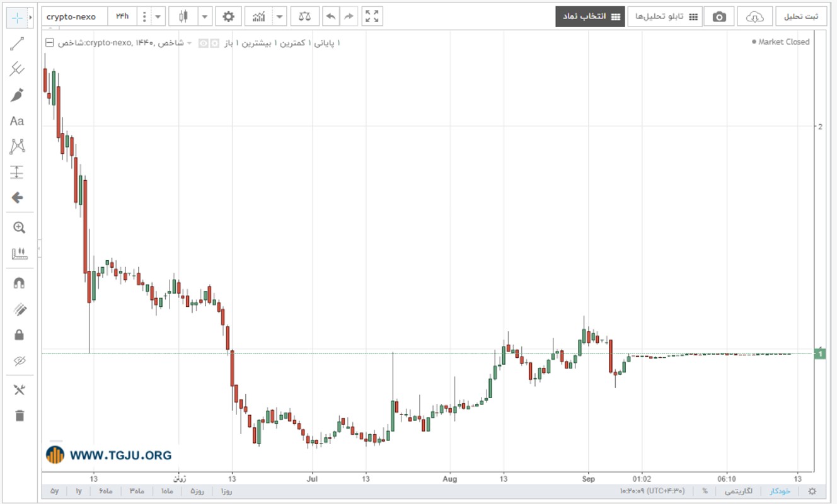Enter fullscreen chart mode
The height and width of the screenshot is (504, 837).
point(372,16)
